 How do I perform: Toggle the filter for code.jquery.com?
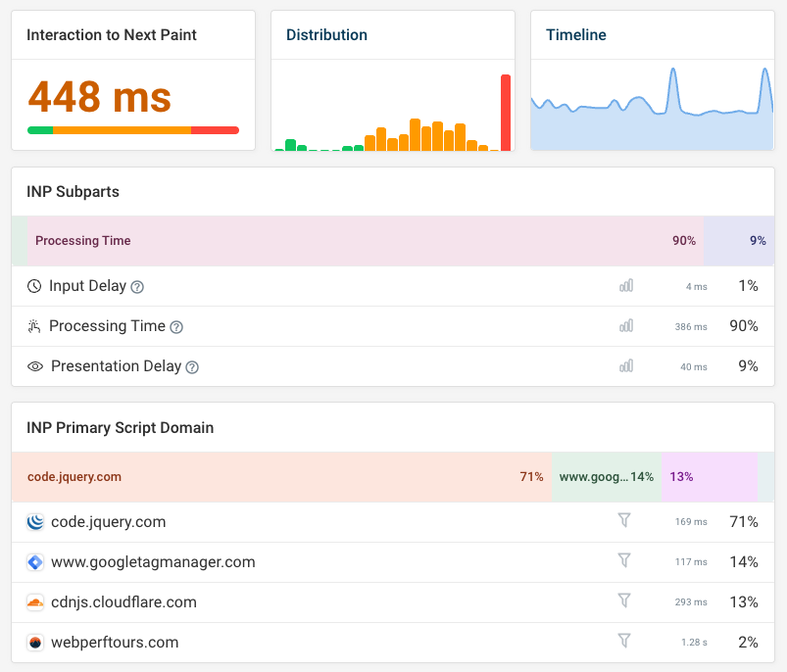point(625,521)
